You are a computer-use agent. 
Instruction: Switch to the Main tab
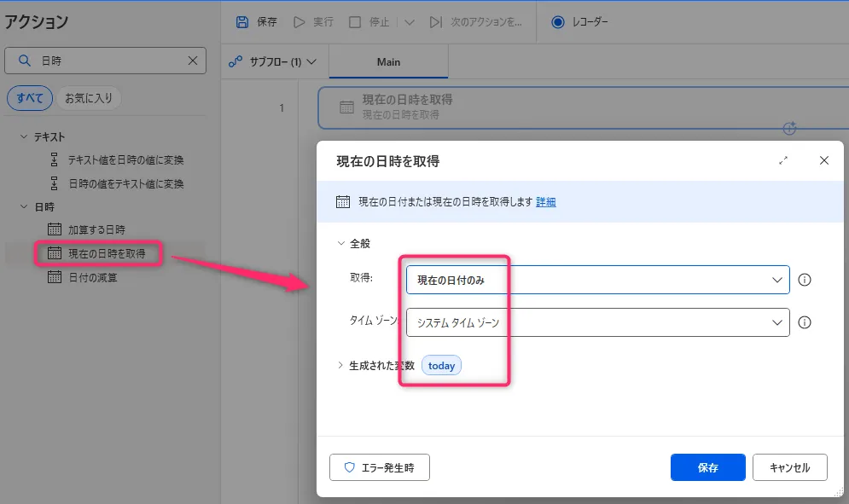(x=388, y=61)
